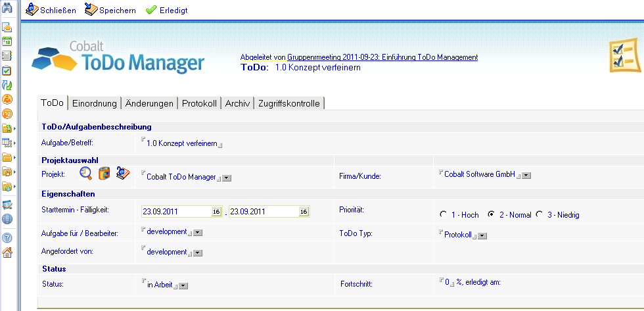Expand the Firma/Kunde dropdown

[526, 175]
